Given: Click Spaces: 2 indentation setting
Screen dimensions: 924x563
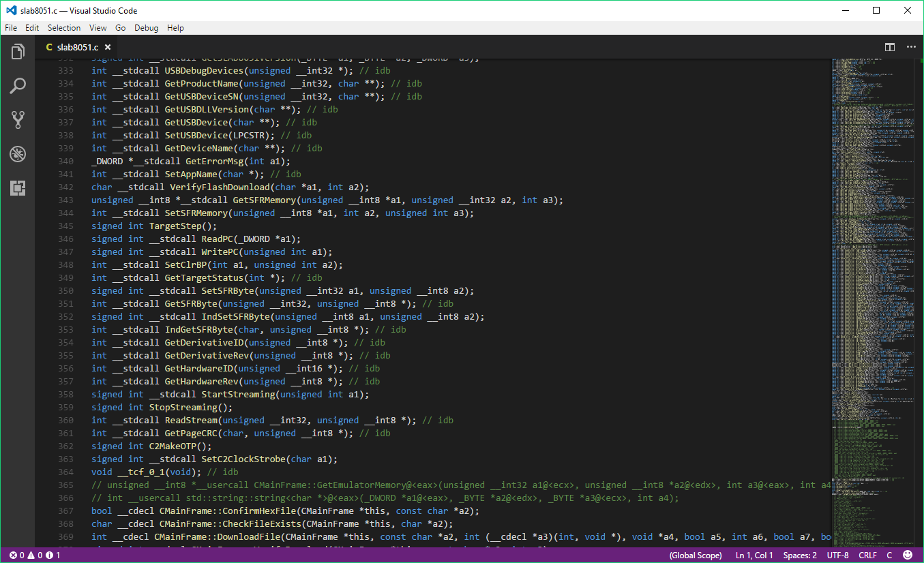Looking at the screenshot, I should pyautogui.click(x=800, y=555).
